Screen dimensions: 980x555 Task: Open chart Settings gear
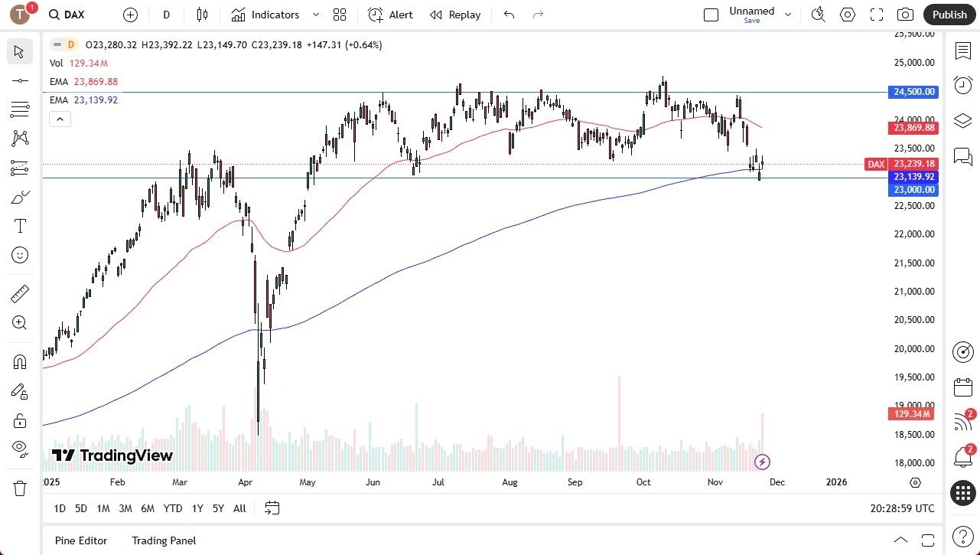847,15
